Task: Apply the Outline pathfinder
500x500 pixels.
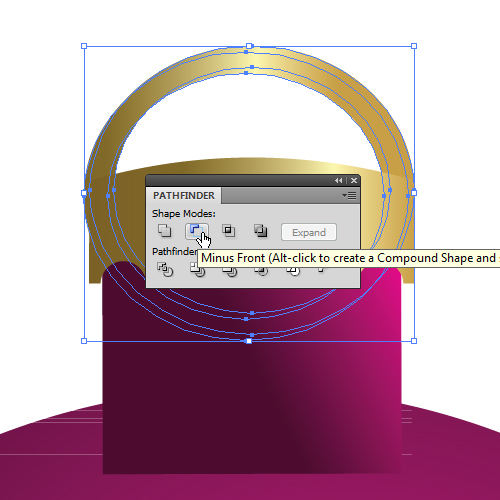Action: [293, 272]
